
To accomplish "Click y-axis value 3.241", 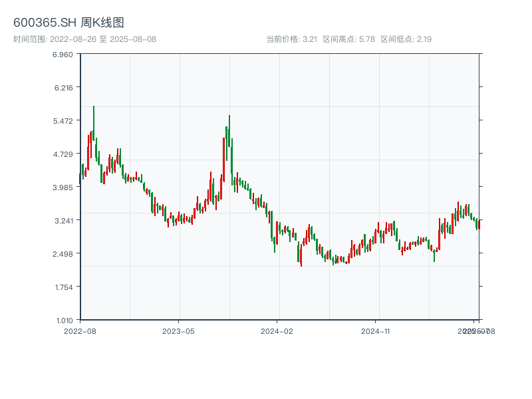I will coord(64,221).
